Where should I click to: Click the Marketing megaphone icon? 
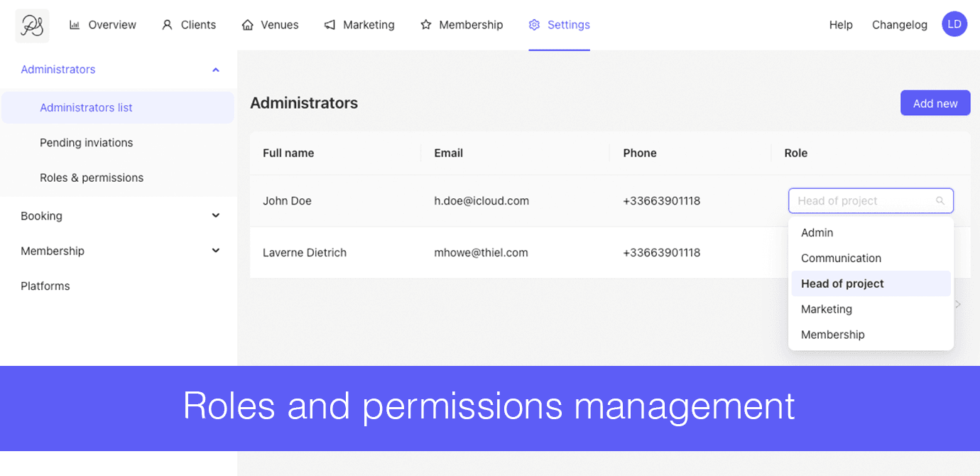(x=330, y=25)
